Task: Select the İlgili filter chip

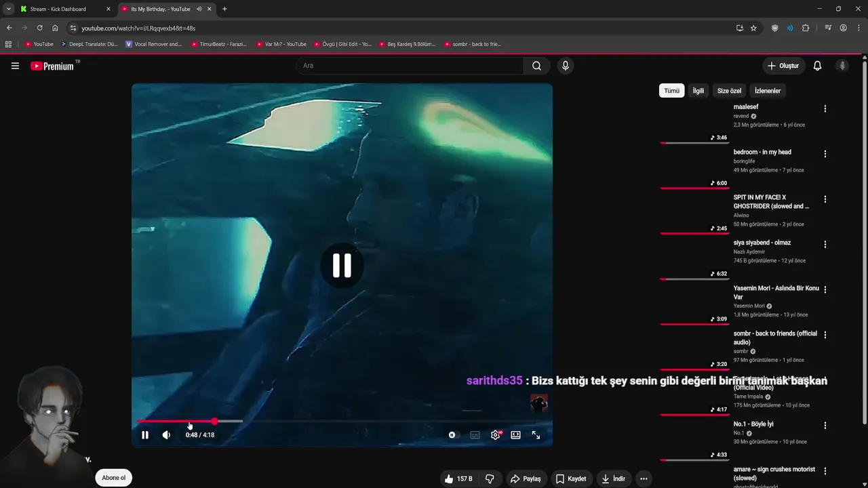Action: tap(698, 91)
